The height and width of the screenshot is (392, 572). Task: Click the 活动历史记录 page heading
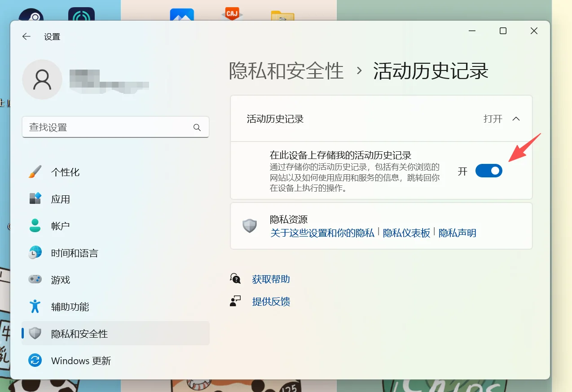pyautogui.click(x=431, y=71)
